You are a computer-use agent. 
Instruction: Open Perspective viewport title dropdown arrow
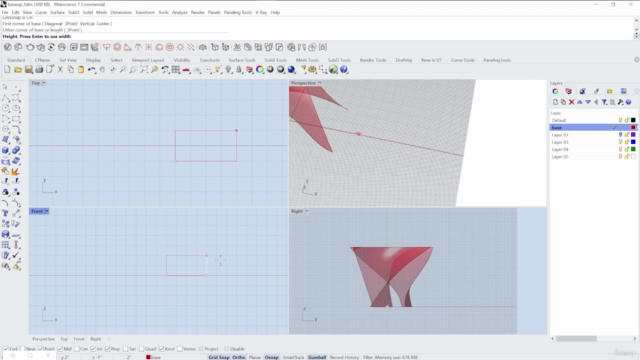[320, 83]
